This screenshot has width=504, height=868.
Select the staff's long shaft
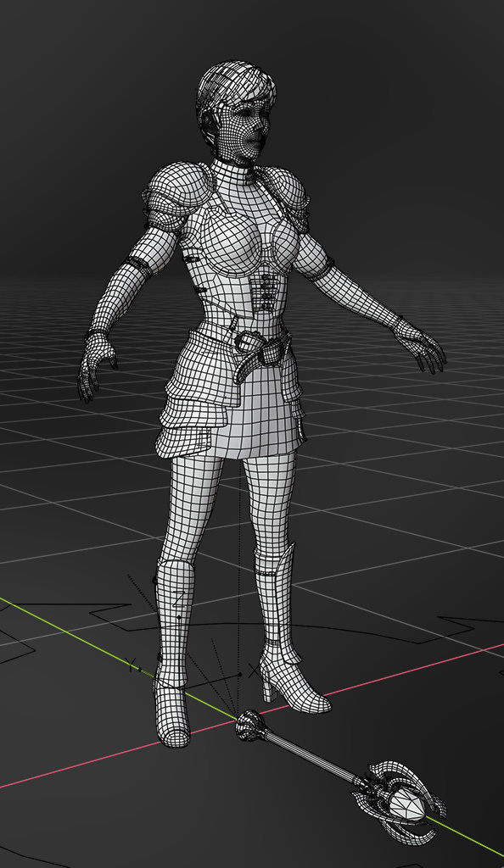(x=311, y=757)
